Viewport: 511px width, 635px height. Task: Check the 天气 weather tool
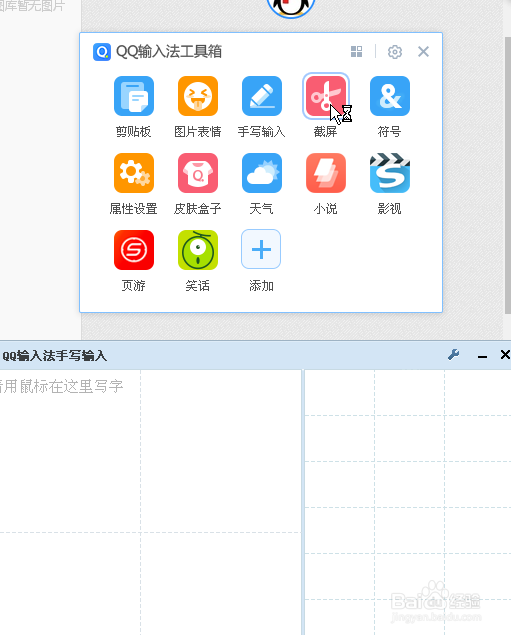262,173
